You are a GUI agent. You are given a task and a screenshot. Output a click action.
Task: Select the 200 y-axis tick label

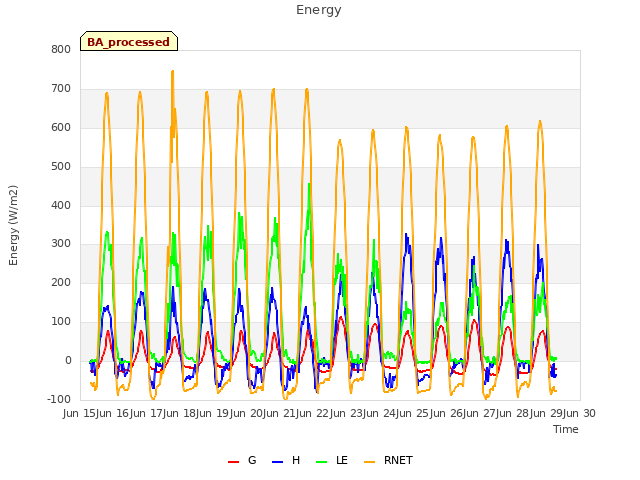[61, 282]
